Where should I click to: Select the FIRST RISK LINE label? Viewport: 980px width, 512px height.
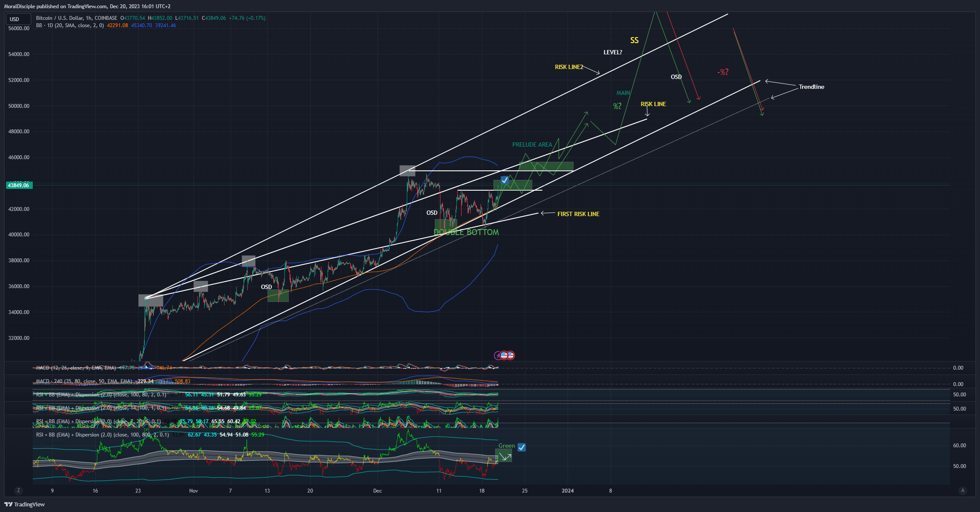578,214
